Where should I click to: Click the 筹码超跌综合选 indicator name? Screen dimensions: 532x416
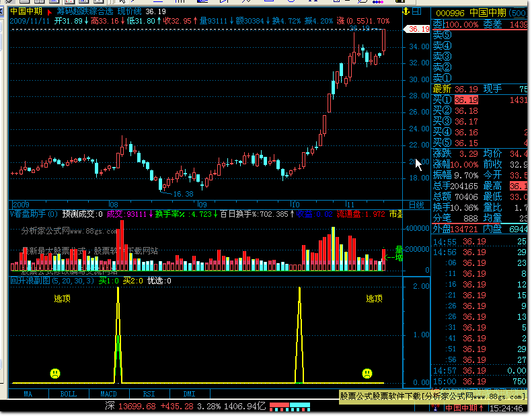[84, 12]
